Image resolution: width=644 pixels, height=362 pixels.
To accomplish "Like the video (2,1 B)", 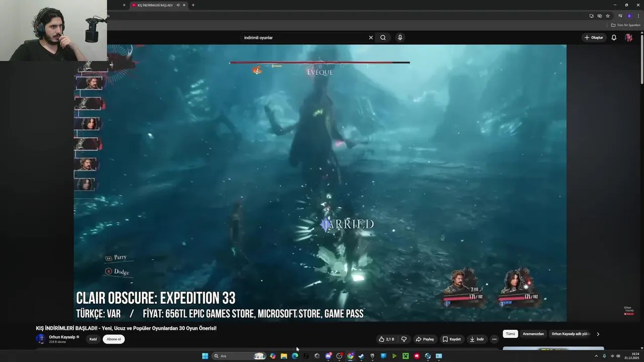I will pyautogui.click(x=386, y=339).
